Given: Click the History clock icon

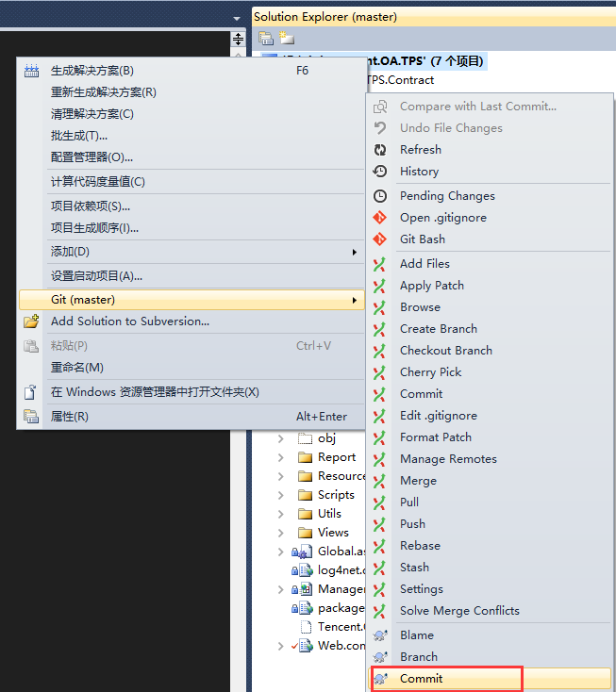Looking at the screenshot, I should click(x=380, y=172).
